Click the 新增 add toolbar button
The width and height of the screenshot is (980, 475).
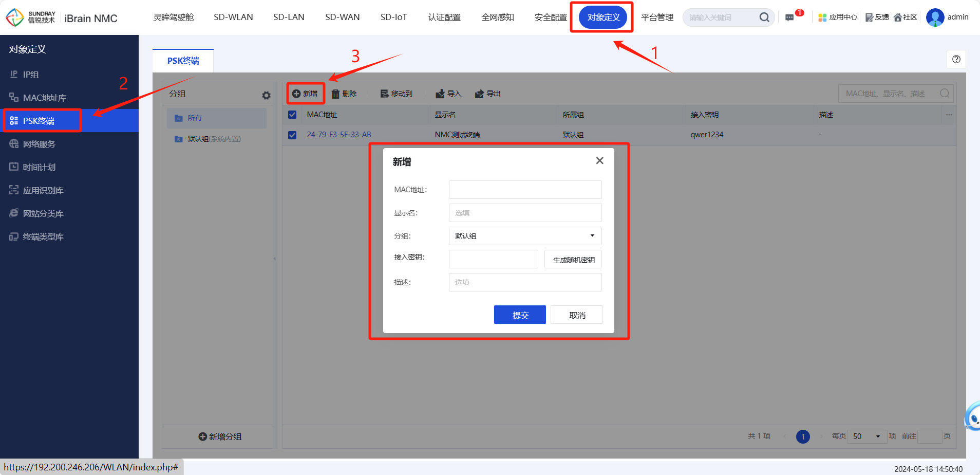(305, 94)
